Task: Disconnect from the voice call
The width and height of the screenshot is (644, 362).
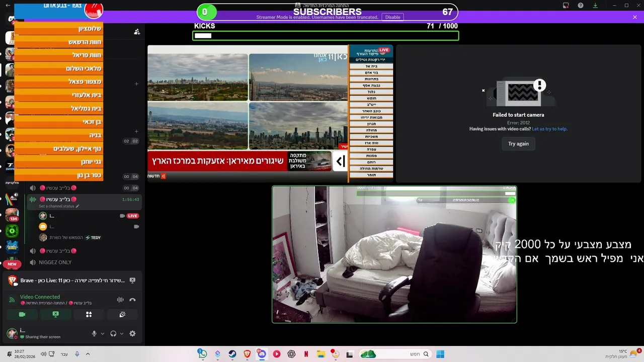Action: click(132, 300)
